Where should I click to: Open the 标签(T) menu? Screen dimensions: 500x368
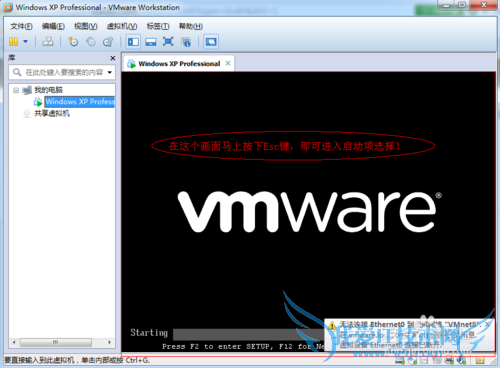click(158, 26)
